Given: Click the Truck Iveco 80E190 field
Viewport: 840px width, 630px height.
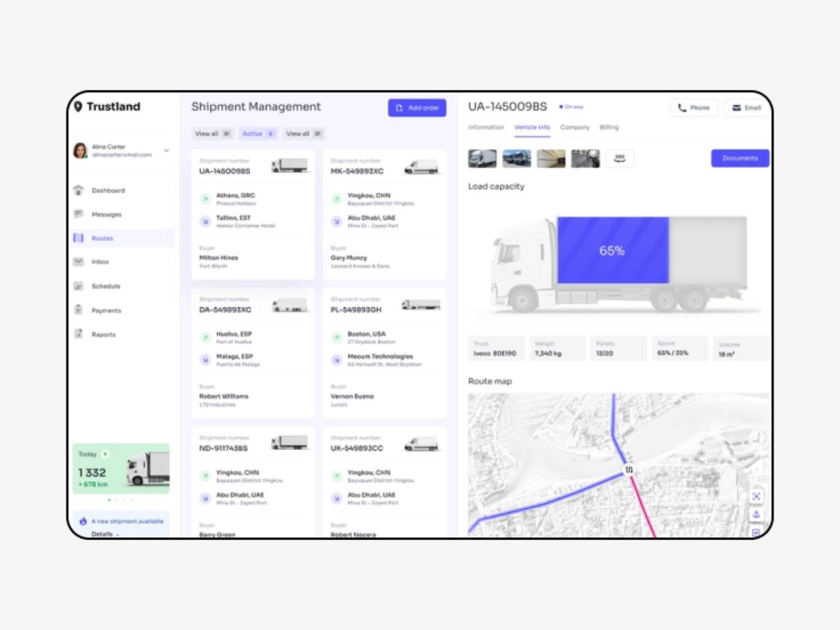Looking at the screenshot, I should 497,348.
